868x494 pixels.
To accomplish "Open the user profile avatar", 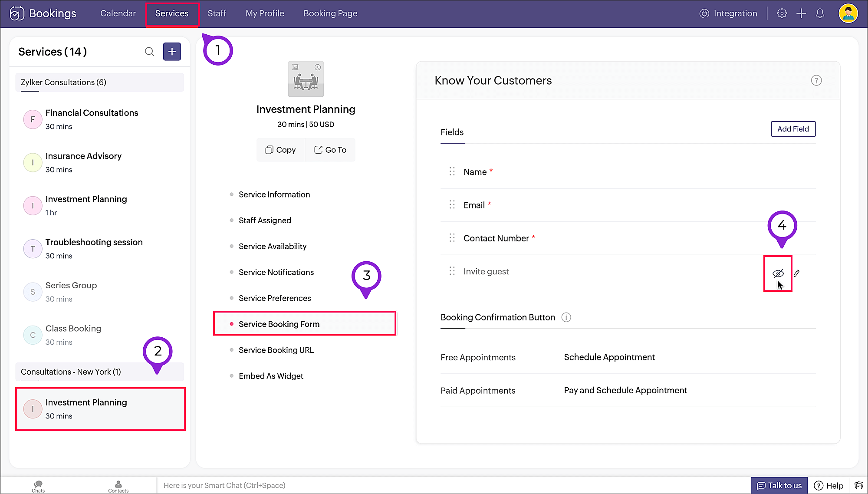I will [848, 13].
